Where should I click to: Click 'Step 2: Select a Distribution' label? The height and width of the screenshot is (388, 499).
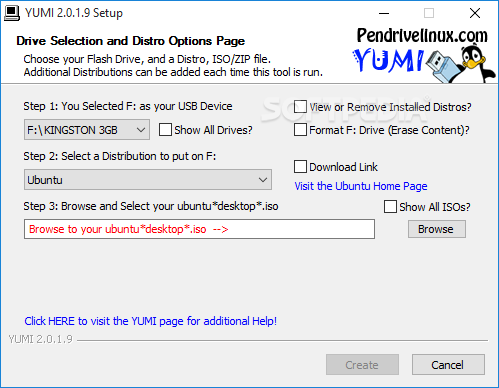tap(120, 156)
